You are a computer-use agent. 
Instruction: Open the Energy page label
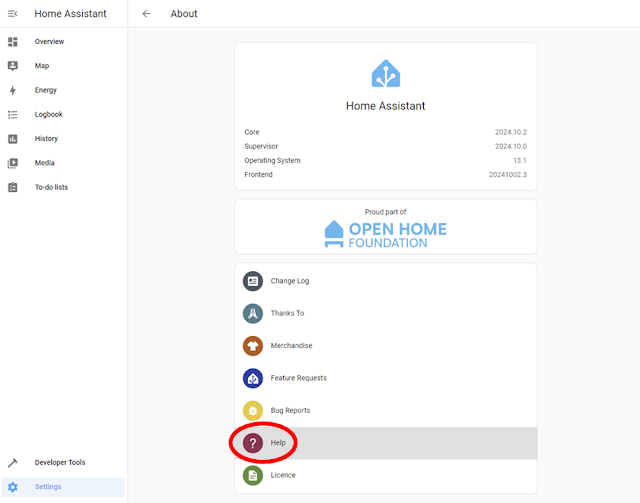coord(46,90)
